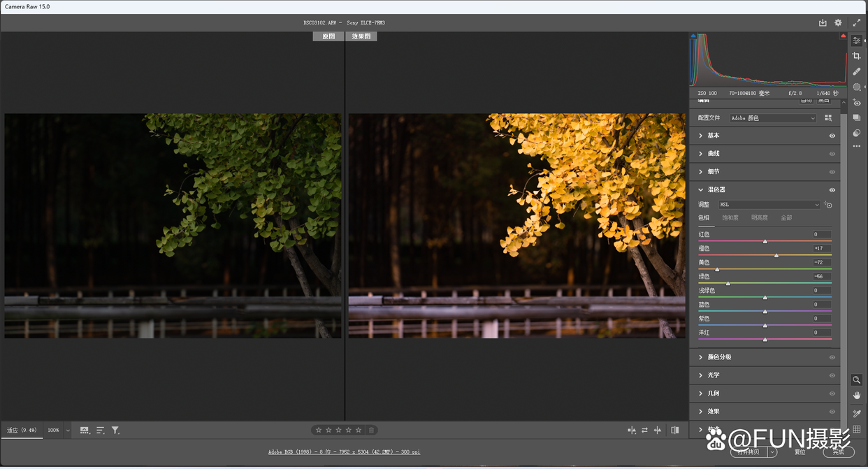The image size is (868, 469).
Task: Delete image using trash icon
Action: 372,430
